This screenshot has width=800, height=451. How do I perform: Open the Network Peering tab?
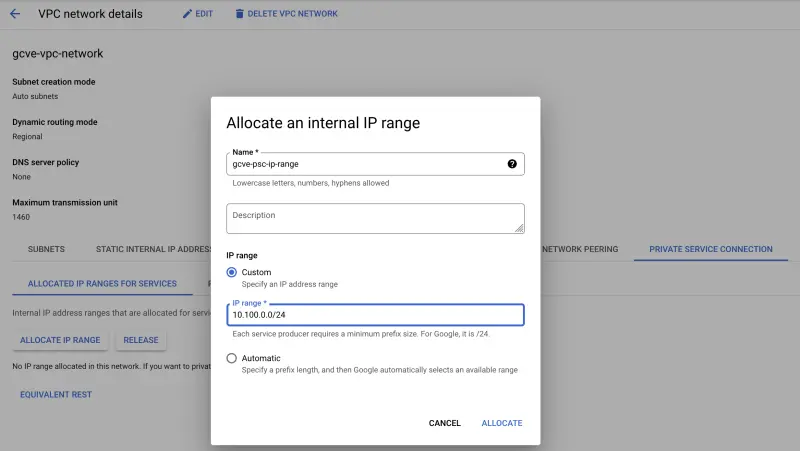point(580,249)
